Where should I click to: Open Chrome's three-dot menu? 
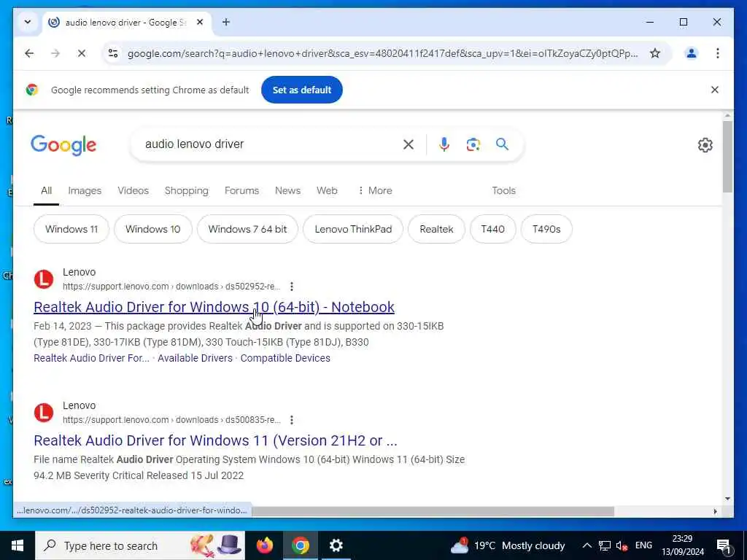(718, 53)
